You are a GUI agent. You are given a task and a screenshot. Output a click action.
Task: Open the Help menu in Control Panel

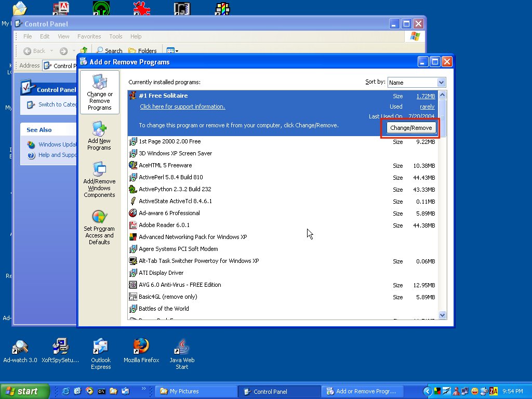pyautogui.click(x=136, y=36)
